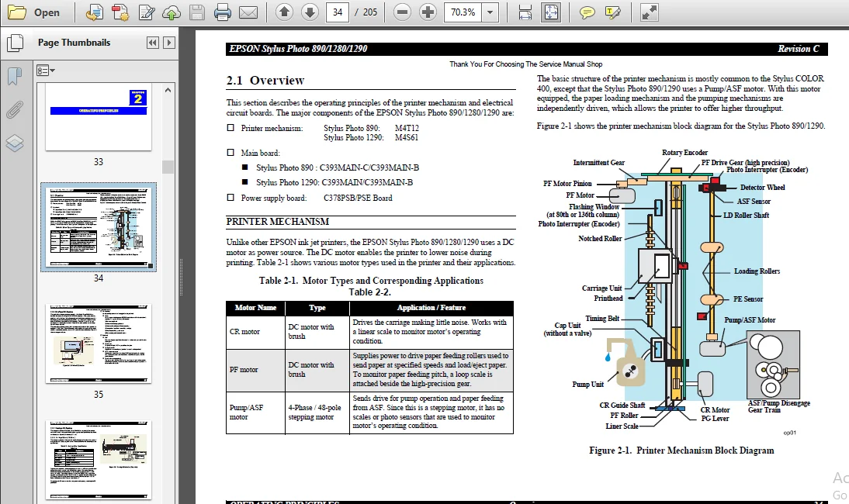Open the Attachments paperclip pane
This screenshot has width=849, height=504.
click(x=15, y=110)
